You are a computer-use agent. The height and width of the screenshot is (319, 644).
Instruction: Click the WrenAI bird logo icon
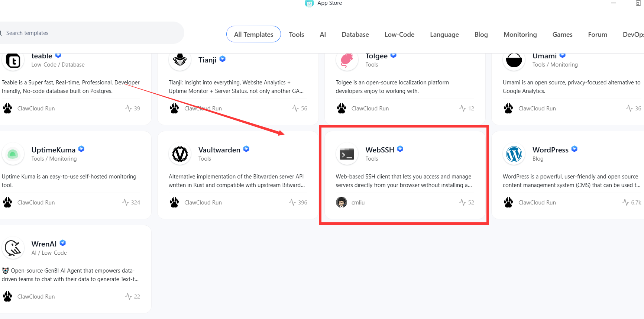(x=13, y=248)
